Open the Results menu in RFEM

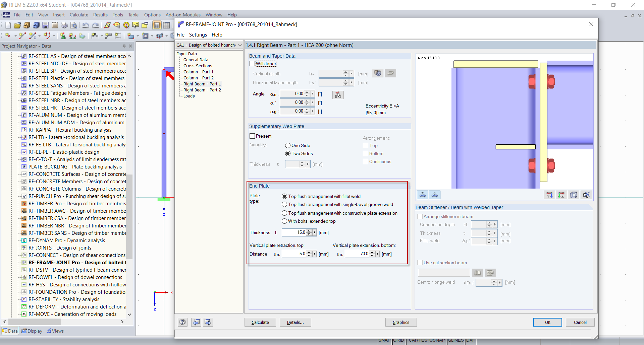(x=100, y=15)
